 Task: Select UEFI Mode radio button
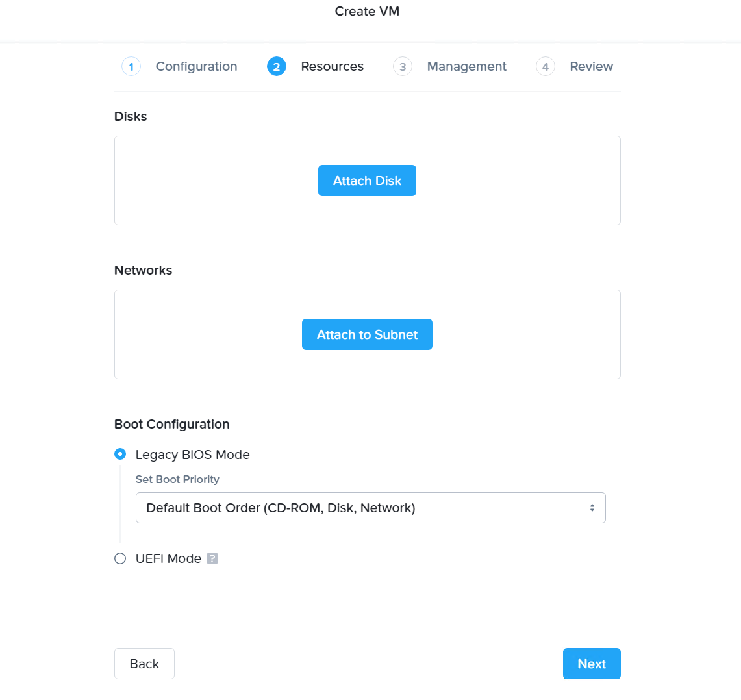[x=120, y=558]
